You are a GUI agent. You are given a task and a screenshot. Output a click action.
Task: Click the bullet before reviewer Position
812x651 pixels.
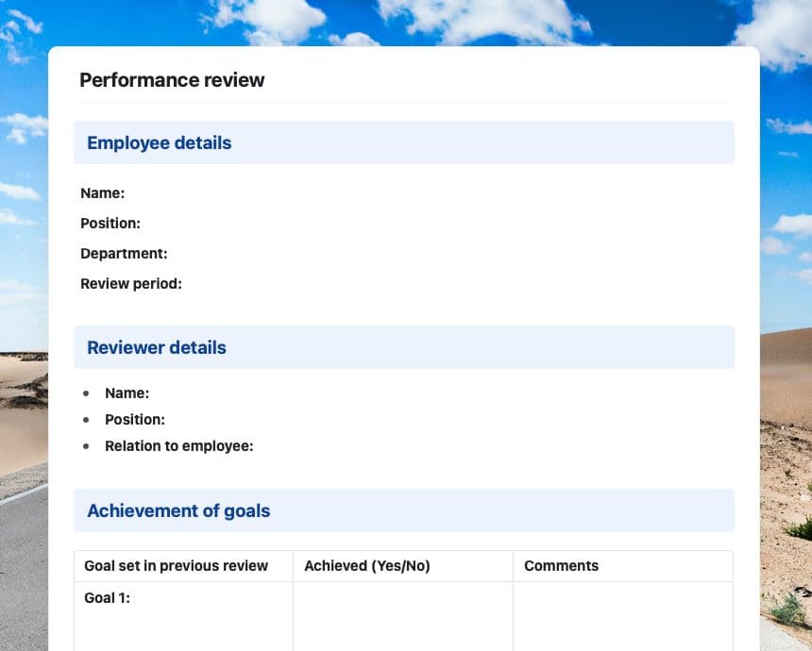pyautogui.click(x=87, y=420)
